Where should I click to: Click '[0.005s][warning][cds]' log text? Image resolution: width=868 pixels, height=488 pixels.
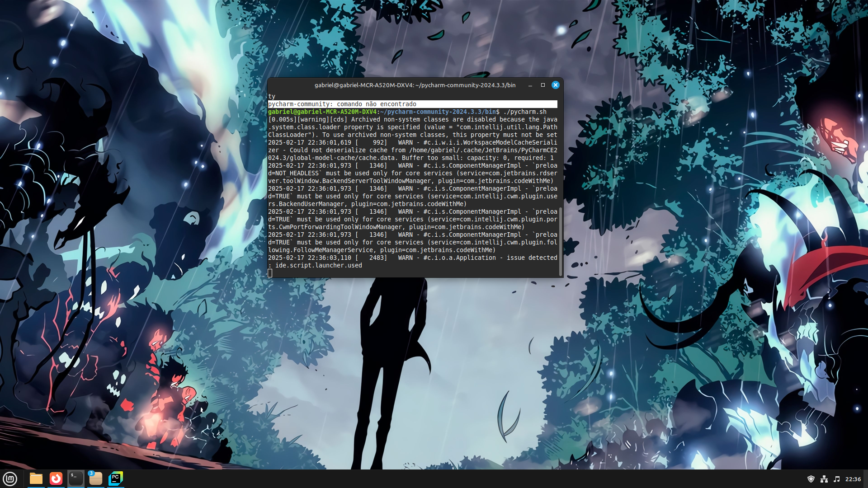308,119
